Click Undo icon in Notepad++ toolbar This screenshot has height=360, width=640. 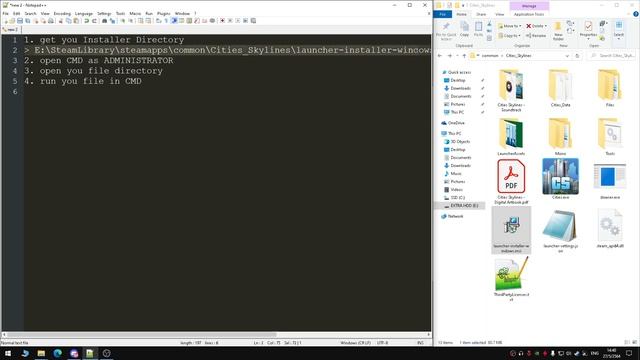coord(87,20)
